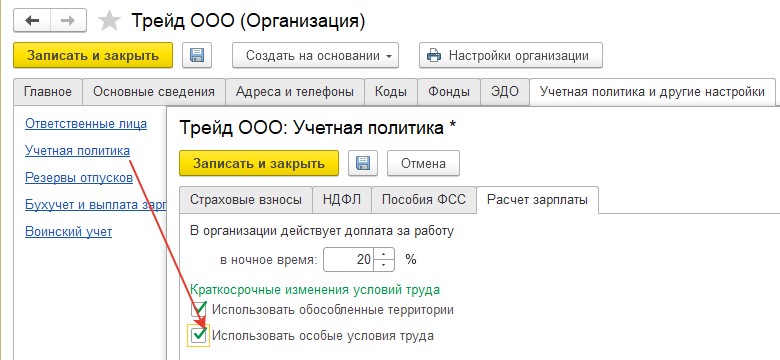Toggle Использовать особые условия труда checkbox
This screenshot has width=780, height=360.
(x=199, y=336)
